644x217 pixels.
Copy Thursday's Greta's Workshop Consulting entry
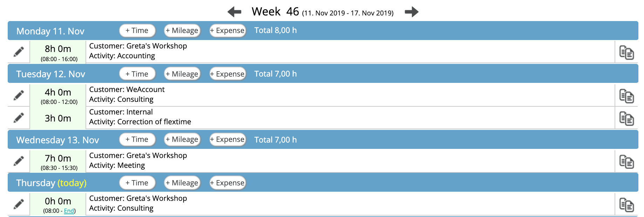pos(626,205)
